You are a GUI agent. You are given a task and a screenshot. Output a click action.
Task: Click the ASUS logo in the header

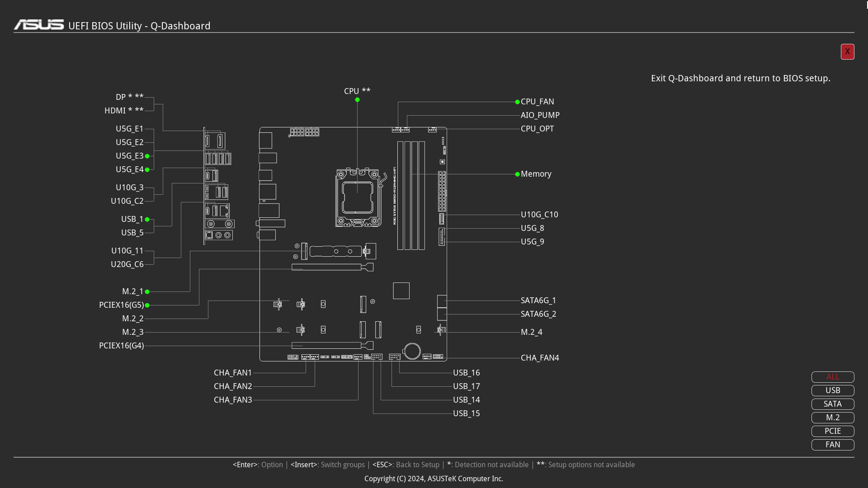coord(39,25)
